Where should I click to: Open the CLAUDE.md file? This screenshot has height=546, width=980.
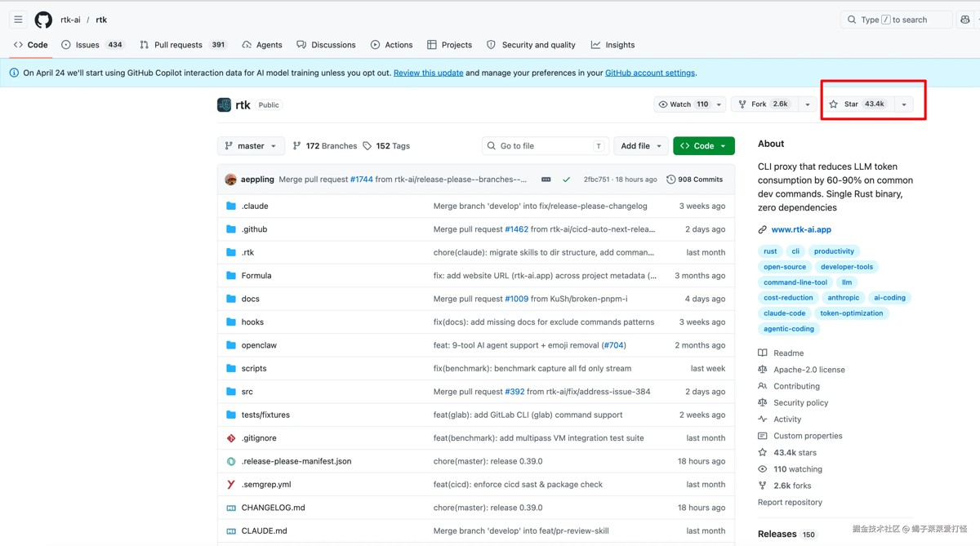click(x=264, y=531)
